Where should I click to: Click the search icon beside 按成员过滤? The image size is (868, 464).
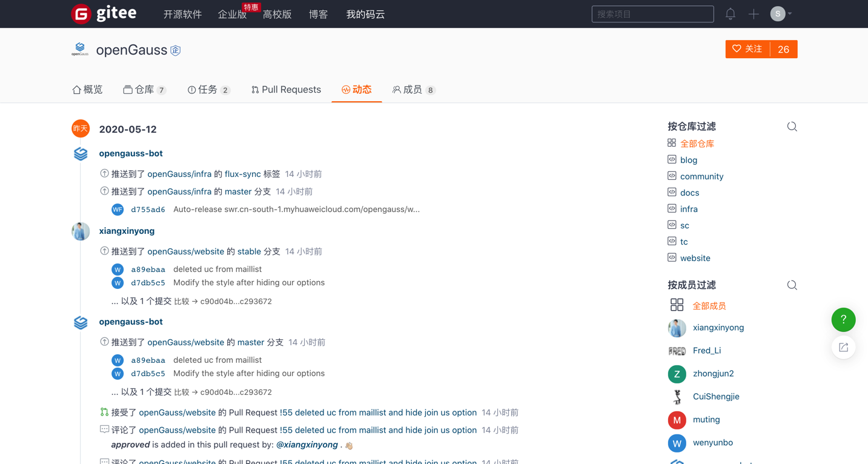tap(792, 285)
